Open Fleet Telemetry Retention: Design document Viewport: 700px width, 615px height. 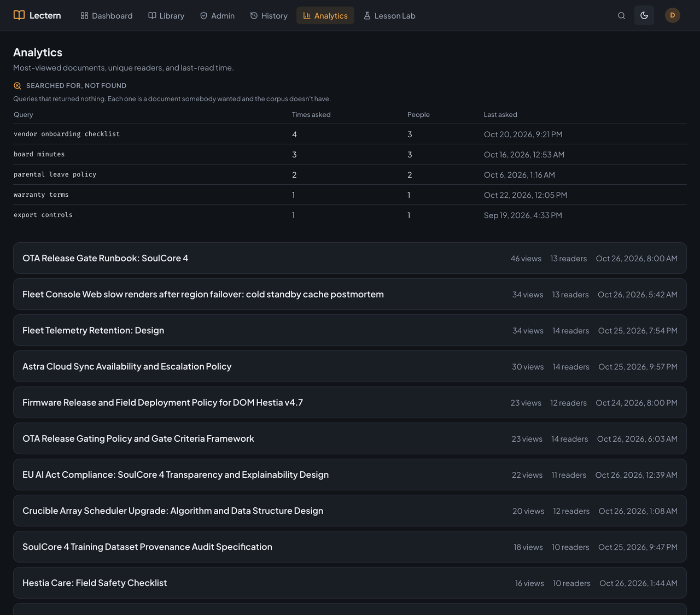pyautogui.click(x=350, y=330)
